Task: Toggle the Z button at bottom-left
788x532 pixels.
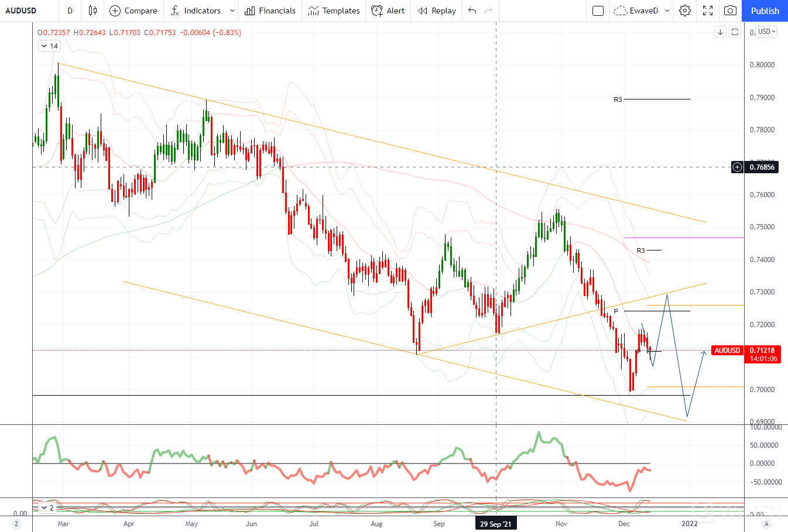Action: (16, 524)
